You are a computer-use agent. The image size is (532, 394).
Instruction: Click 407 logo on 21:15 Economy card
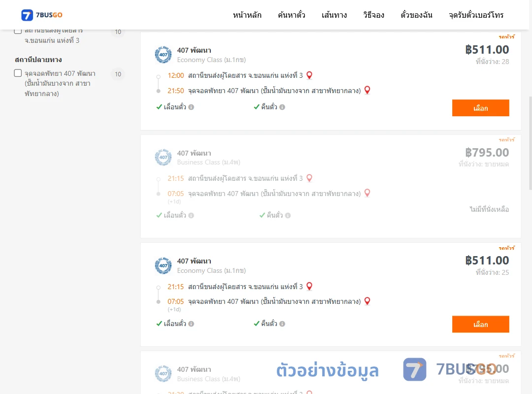163,266
